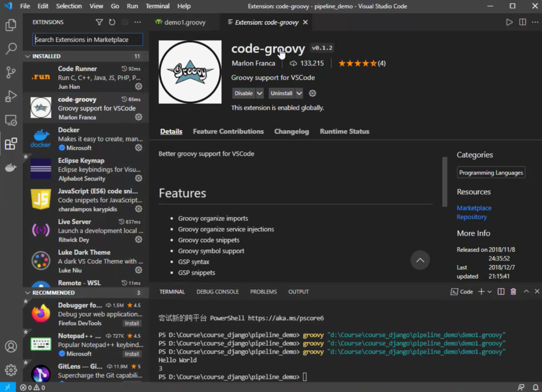Open manage gear for code-groovy in list
Viewport: 542px width, 392px height.
tap(139, 117)
